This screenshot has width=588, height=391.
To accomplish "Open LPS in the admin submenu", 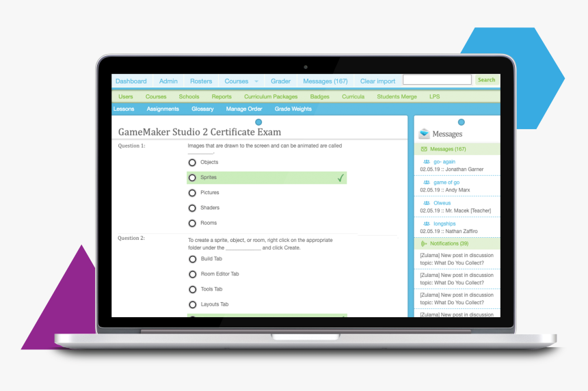I will click(435, 96).
